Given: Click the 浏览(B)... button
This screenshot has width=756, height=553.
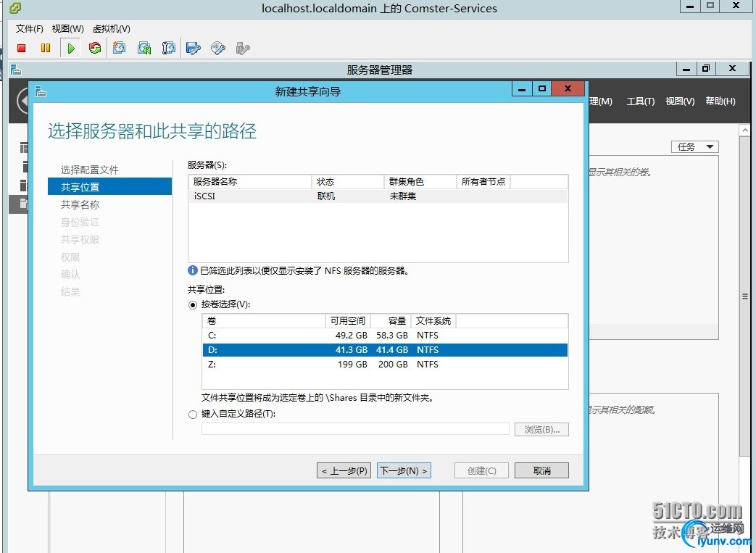Looking at the screenshot, I should click(541, 430).
